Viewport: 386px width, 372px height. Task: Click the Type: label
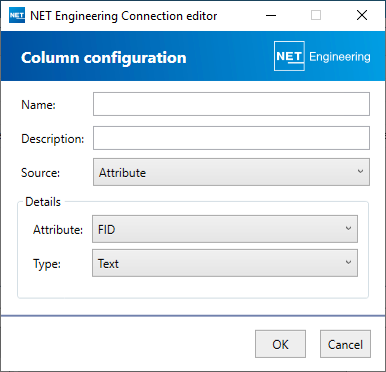47,264
